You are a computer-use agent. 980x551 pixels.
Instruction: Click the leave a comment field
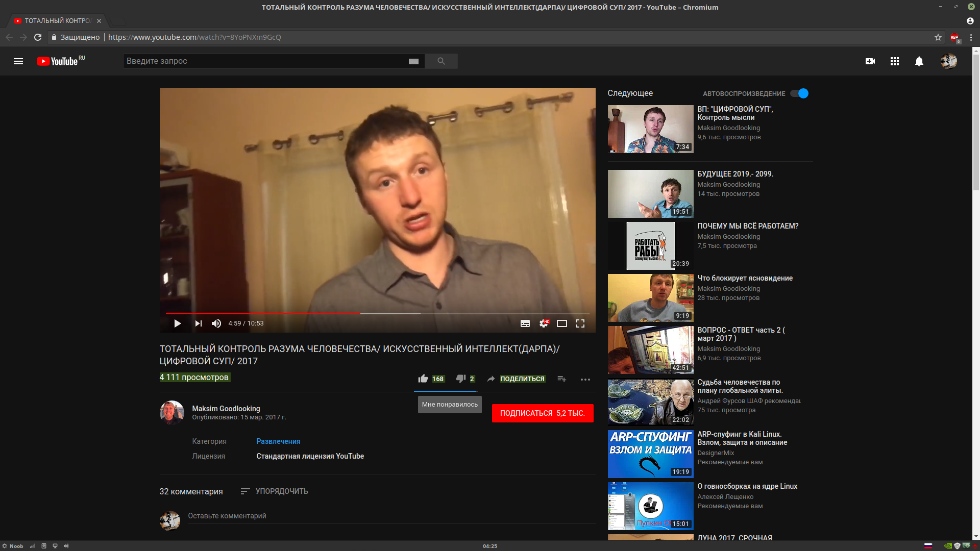click(x=391, y=516)
